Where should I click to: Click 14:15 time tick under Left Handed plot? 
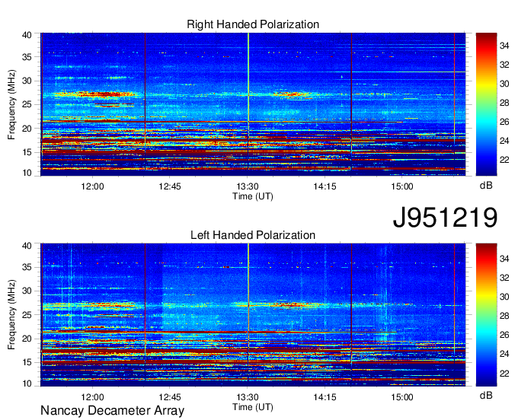coord(325,397)
